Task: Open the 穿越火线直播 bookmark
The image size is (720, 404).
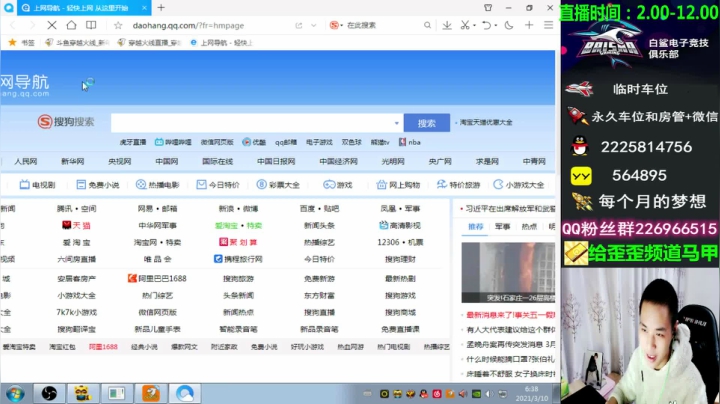Action: 149,43
